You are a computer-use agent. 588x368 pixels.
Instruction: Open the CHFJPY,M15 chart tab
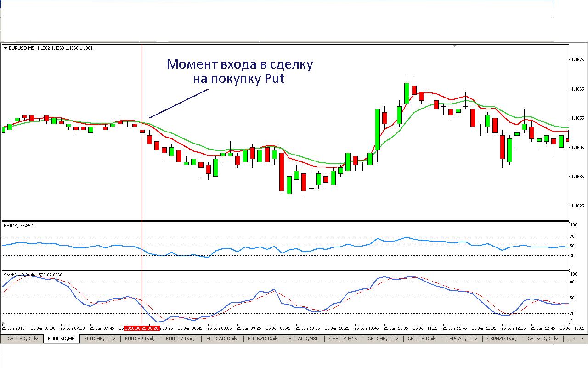(x=343, y=339)
